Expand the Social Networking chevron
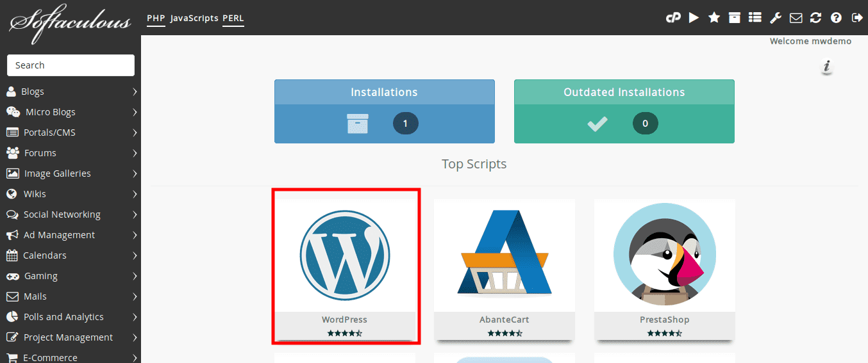The width and height of the screenshot is (868, 363). (135, 214)
